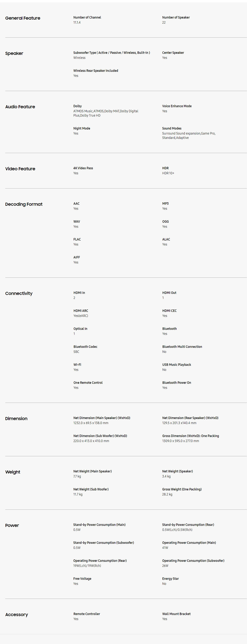Viewport: 247px width, 644px height.
Task: Select the Number of Channel label
Action: click(x=87, y=17)
